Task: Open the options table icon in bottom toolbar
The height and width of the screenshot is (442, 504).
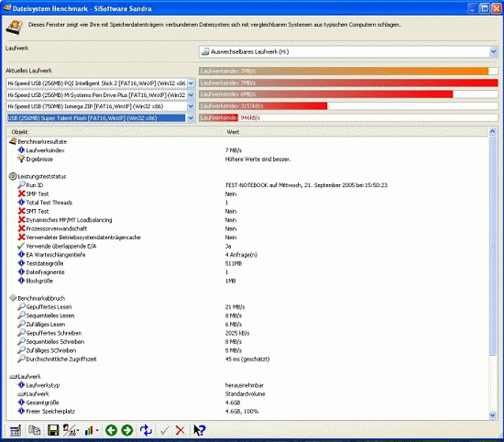Action: (x=15, y=430)
